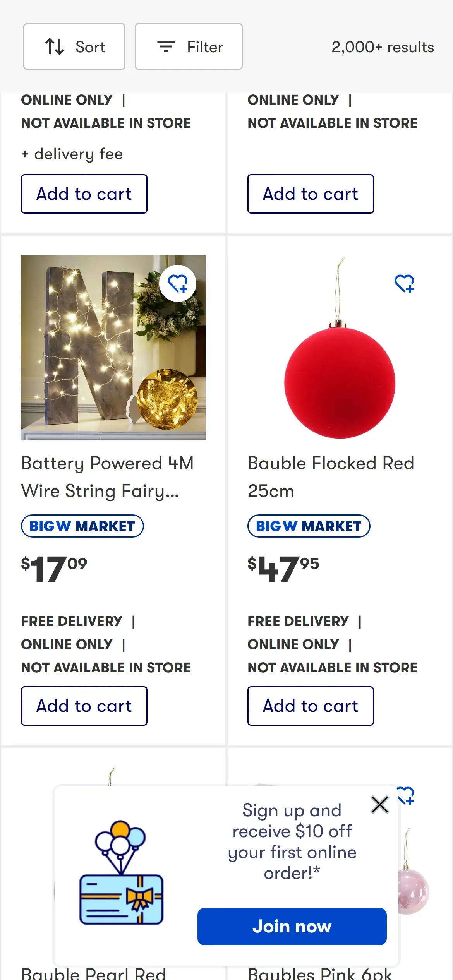Click BIG W Market badge under fairy lights
Screen dimensions: 453x980
82,526
